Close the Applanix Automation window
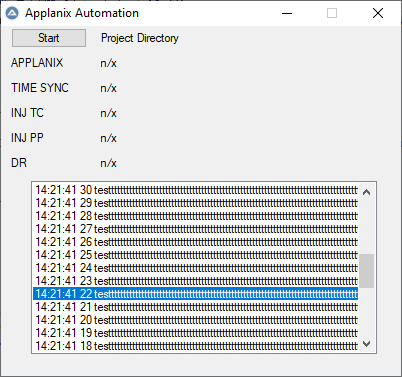This screenshot has height=377, width=402. click(378, 13)
